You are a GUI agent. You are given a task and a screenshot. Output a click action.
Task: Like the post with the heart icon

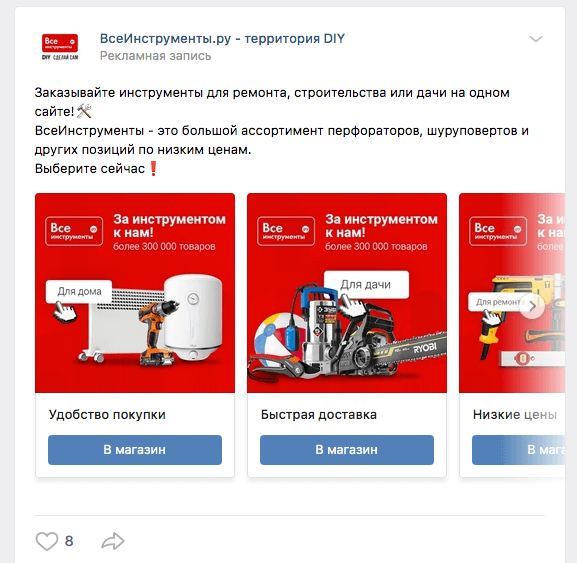[47, 541]
